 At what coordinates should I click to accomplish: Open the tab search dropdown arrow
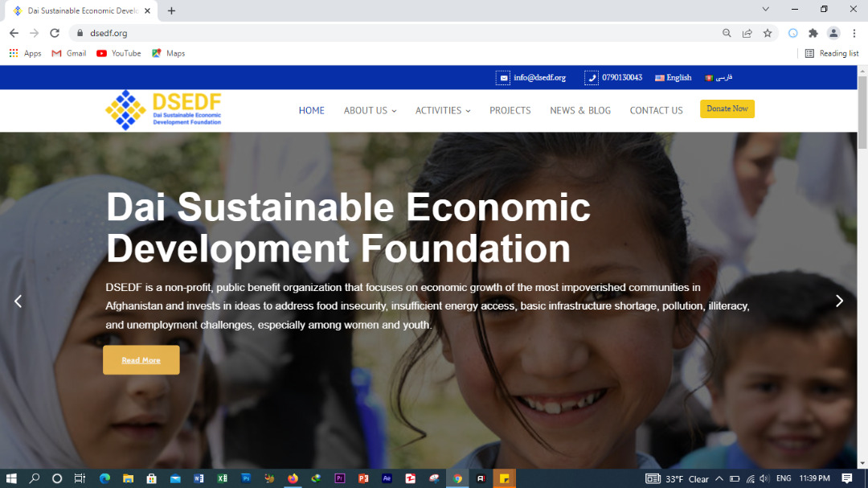point(766,9)
